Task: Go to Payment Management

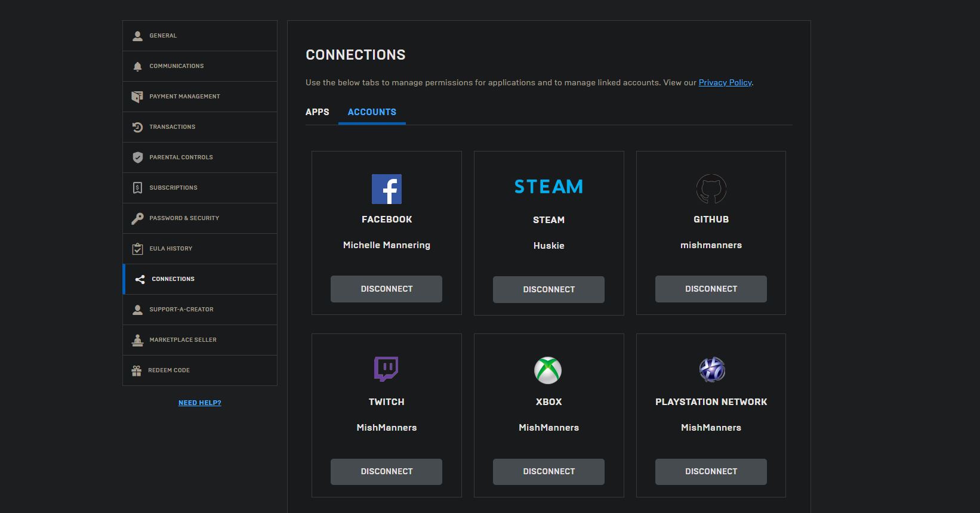Action: 200,97
